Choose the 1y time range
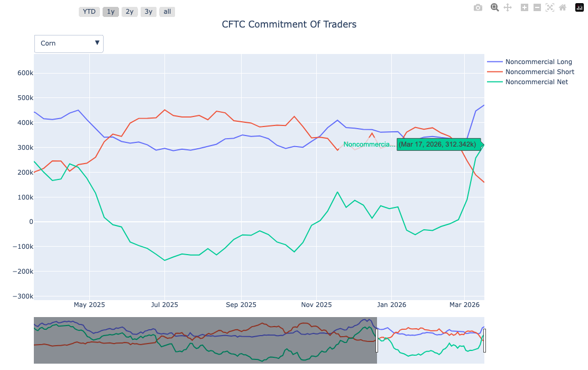588x370 pixels. coord(111,12)
